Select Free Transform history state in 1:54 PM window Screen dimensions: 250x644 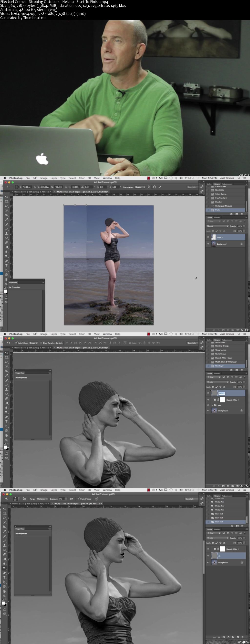pos(225,198)
